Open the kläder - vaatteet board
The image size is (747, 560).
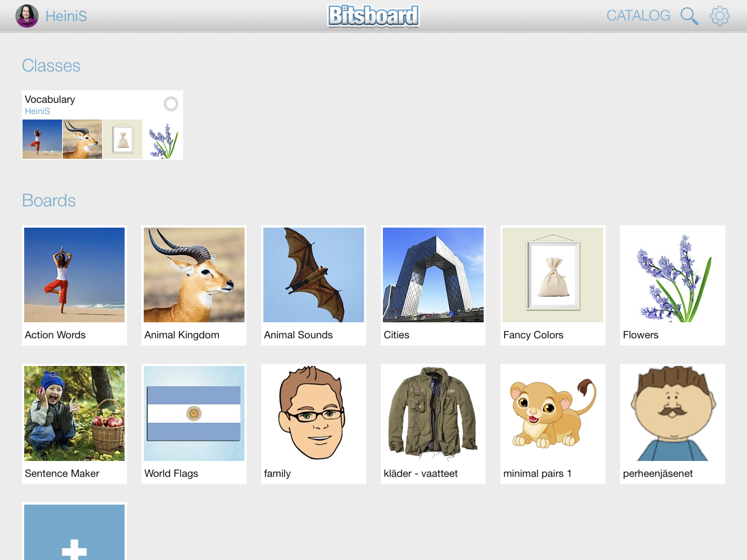[433, 424]
